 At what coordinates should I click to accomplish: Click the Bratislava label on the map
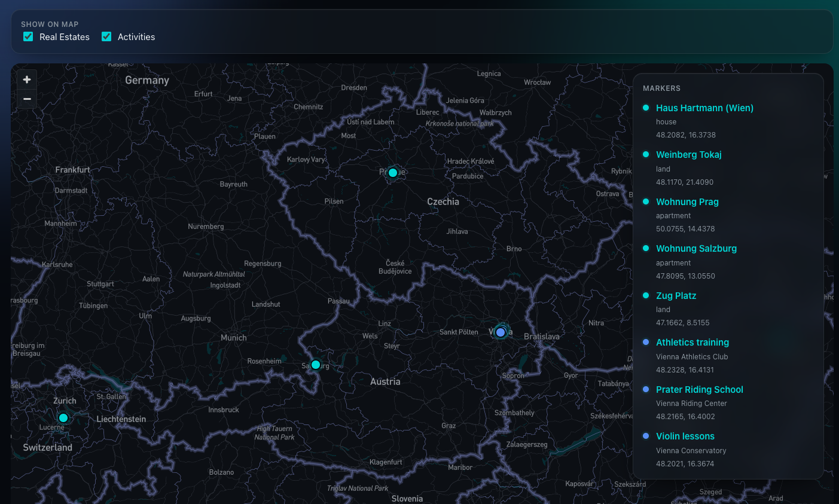(x=542, y=337)
